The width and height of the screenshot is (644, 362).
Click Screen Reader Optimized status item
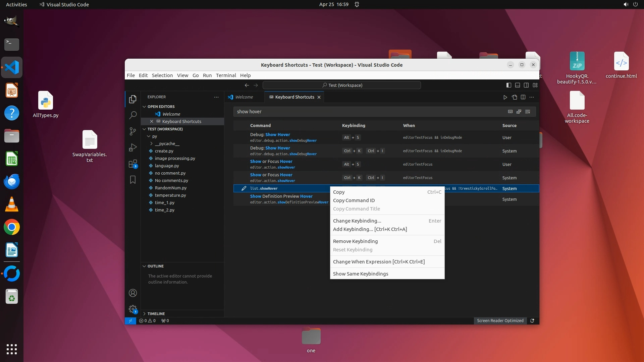pyautogui.click(x=500, y=321)
